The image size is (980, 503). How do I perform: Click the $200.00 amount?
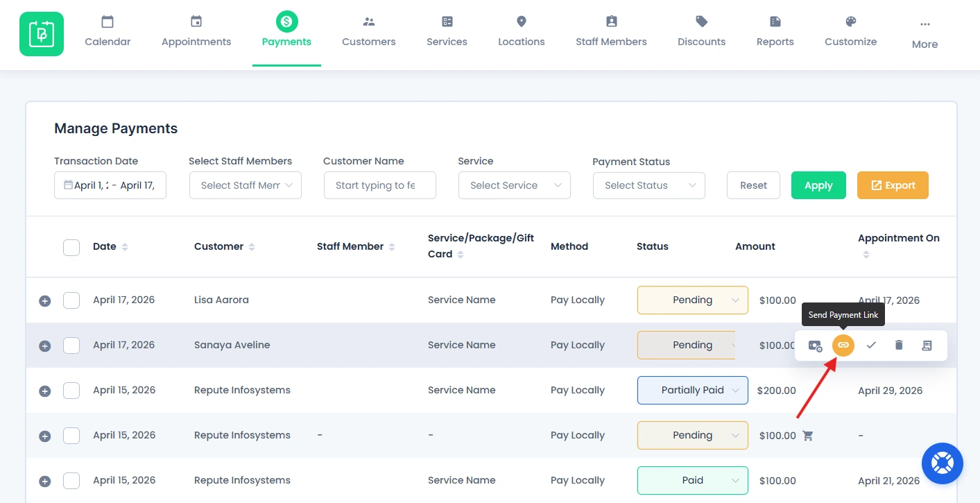(x=777, y=390)
